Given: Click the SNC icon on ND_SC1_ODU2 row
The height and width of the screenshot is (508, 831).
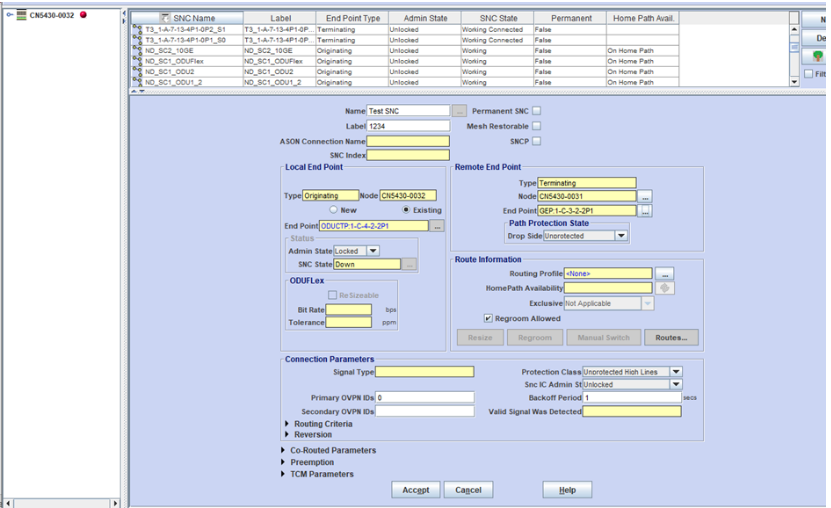Looking at the screenshot, I should pyautogui.click(x=137, y=72).
